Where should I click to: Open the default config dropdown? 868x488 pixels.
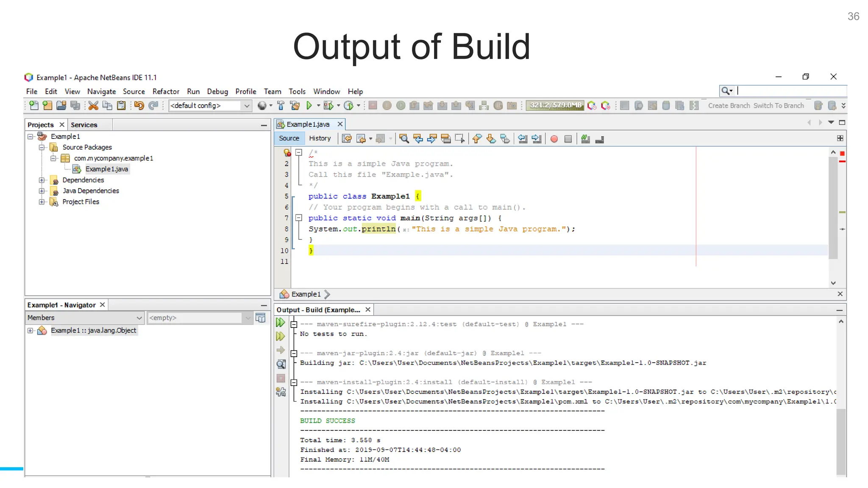(247, 105)
